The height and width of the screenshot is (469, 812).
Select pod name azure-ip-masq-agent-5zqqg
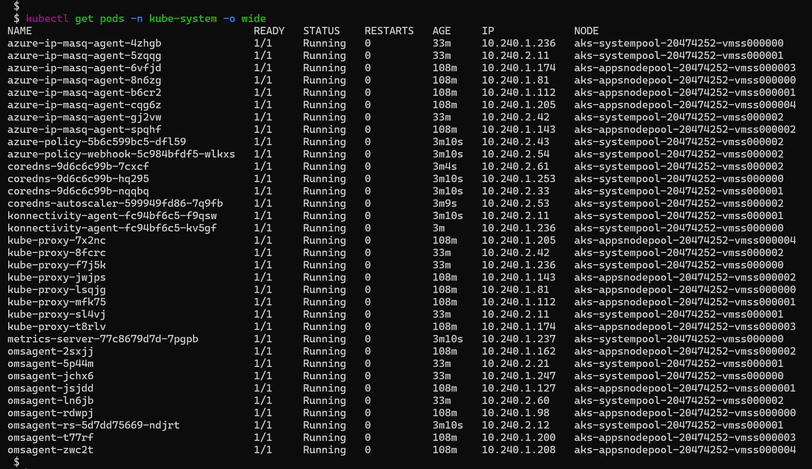click(84, 55)
